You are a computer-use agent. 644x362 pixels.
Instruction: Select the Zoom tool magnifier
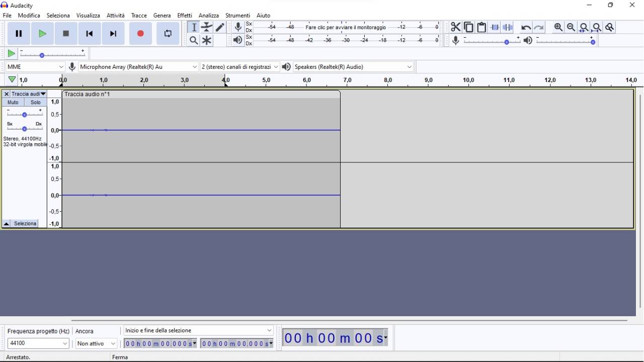point(194,40)
